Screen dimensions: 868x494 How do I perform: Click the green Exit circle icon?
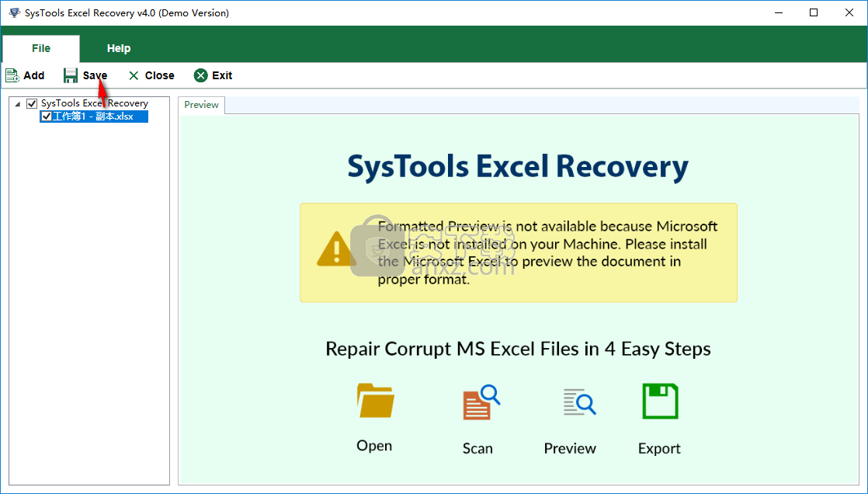click(x=201, y=75)
